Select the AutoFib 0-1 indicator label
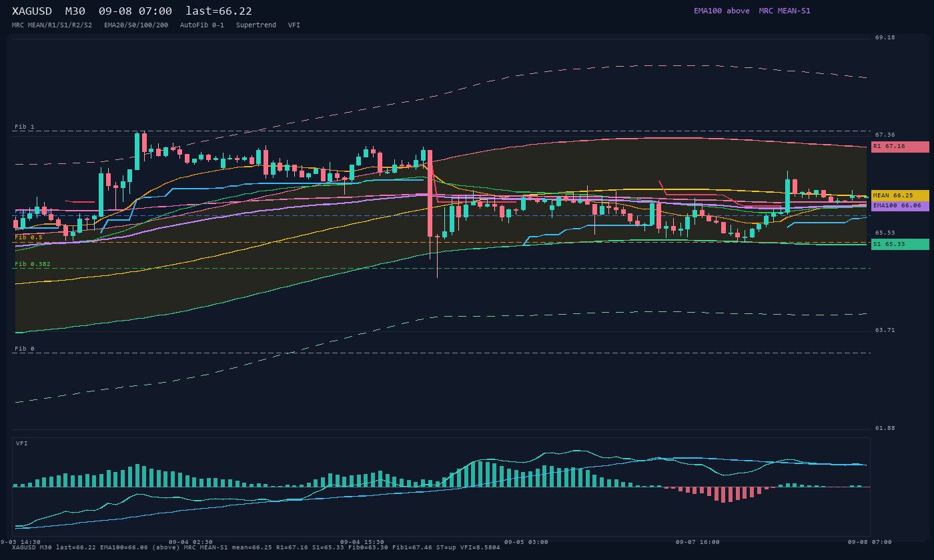 point(202,25)
